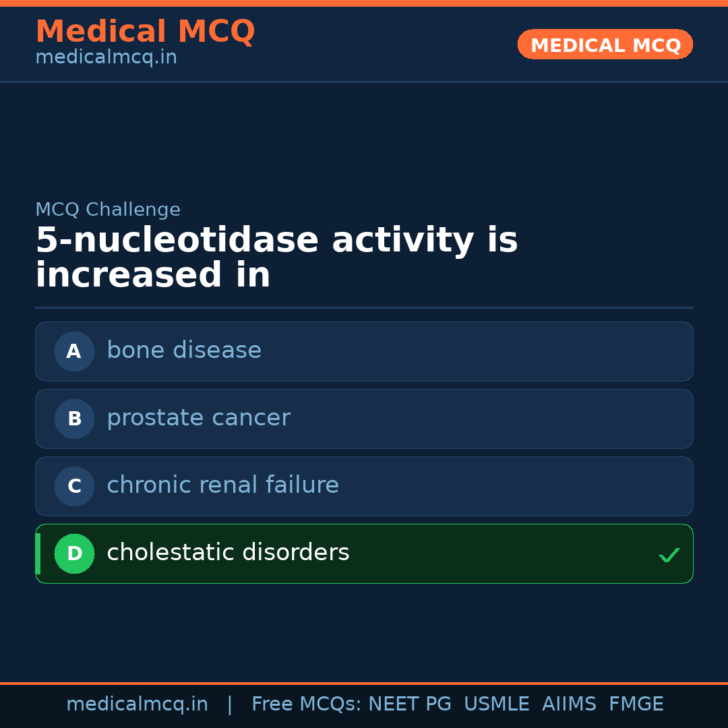Click the letter B option circle
The height and width of the screenshot is (728, 728).
click(74, 419)
